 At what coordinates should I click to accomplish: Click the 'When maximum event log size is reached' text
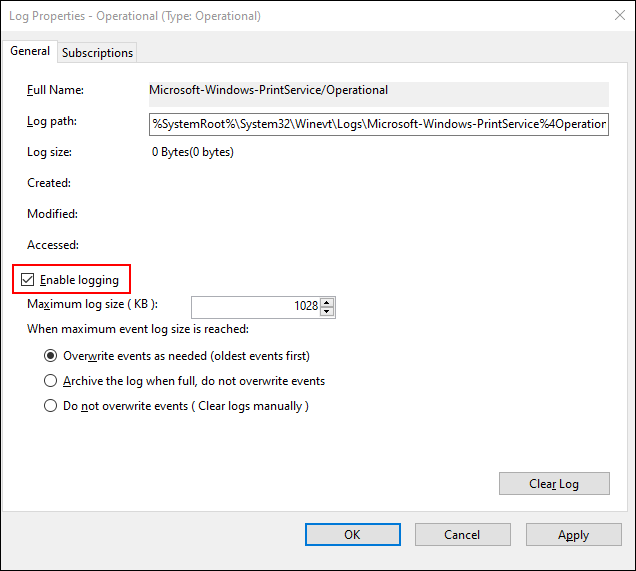[x=138, y=329]
